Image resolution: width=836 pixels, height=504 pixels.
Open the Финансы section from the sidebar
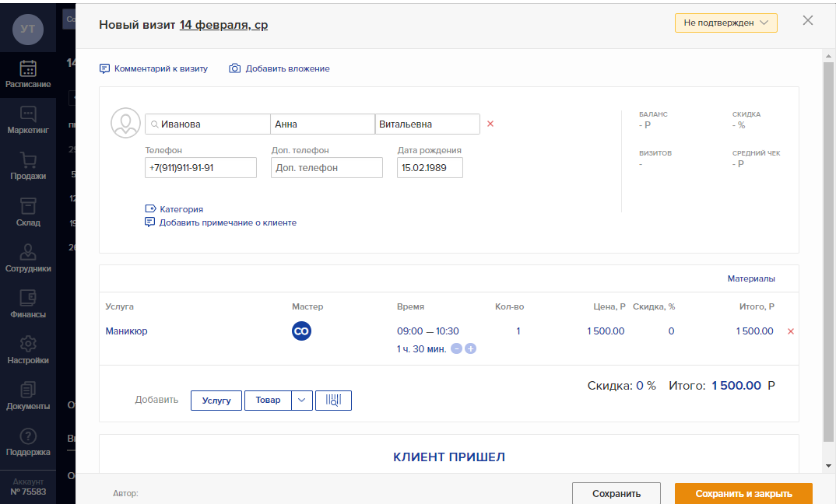click(28, 303)
